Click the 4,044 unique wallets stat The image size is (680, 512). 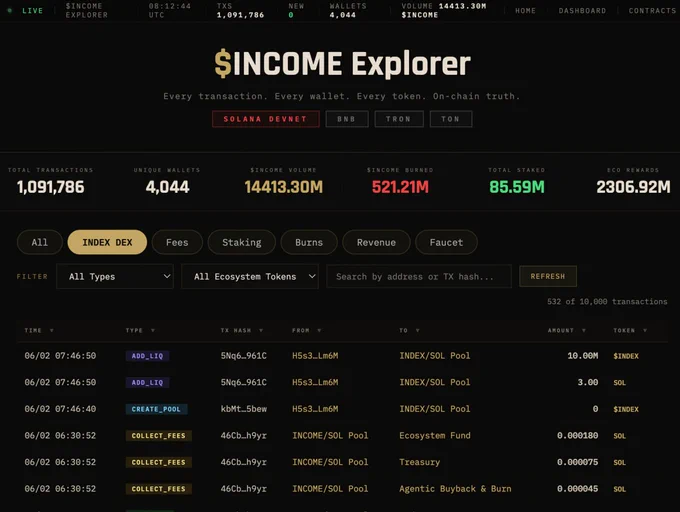coord(167,187)
